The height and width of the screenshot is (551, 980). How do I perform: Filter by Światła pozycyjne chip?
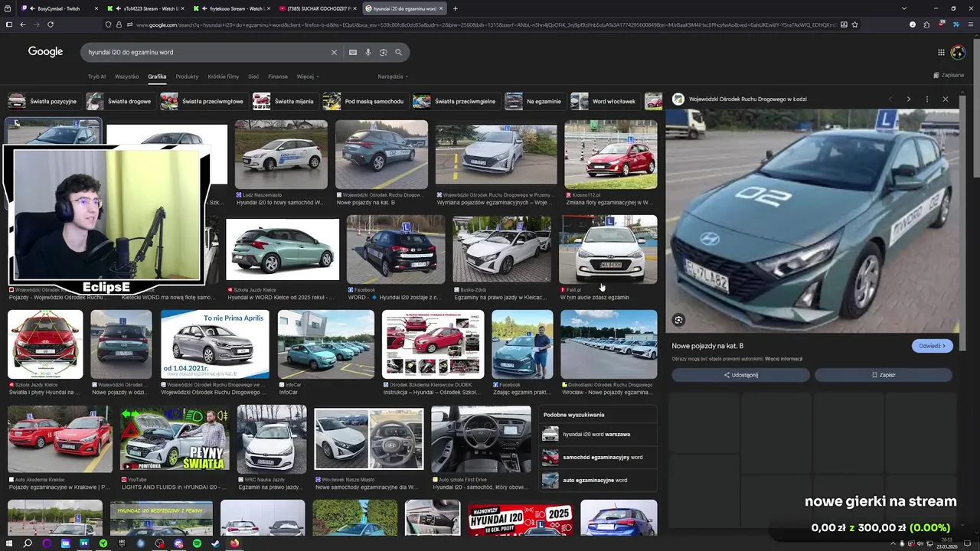coord(43,101)
